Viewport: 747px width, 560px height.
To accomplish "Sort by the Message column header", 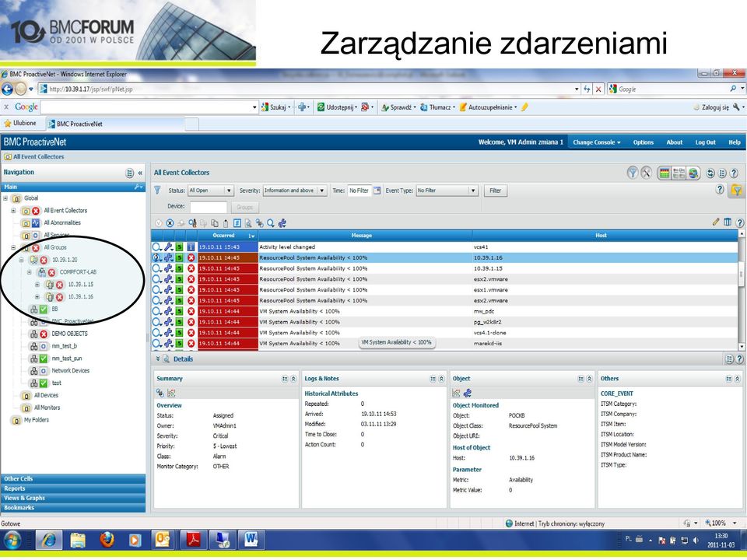I will tap(365, 235).
